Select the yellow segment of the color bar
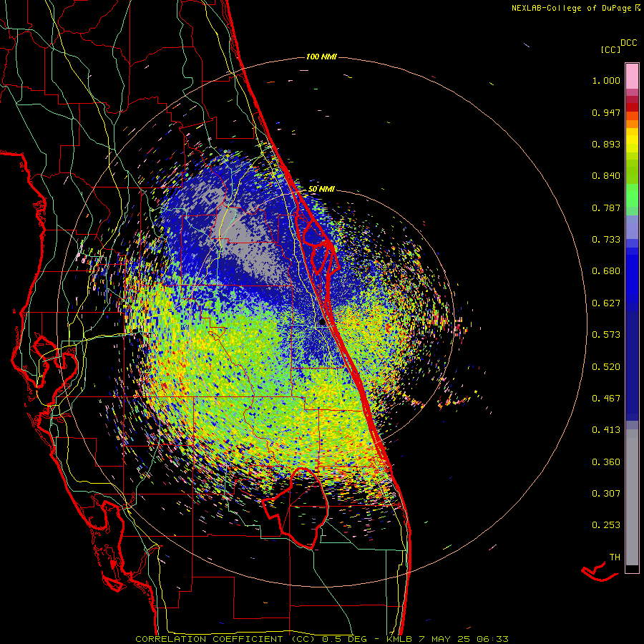 [632, 141]
